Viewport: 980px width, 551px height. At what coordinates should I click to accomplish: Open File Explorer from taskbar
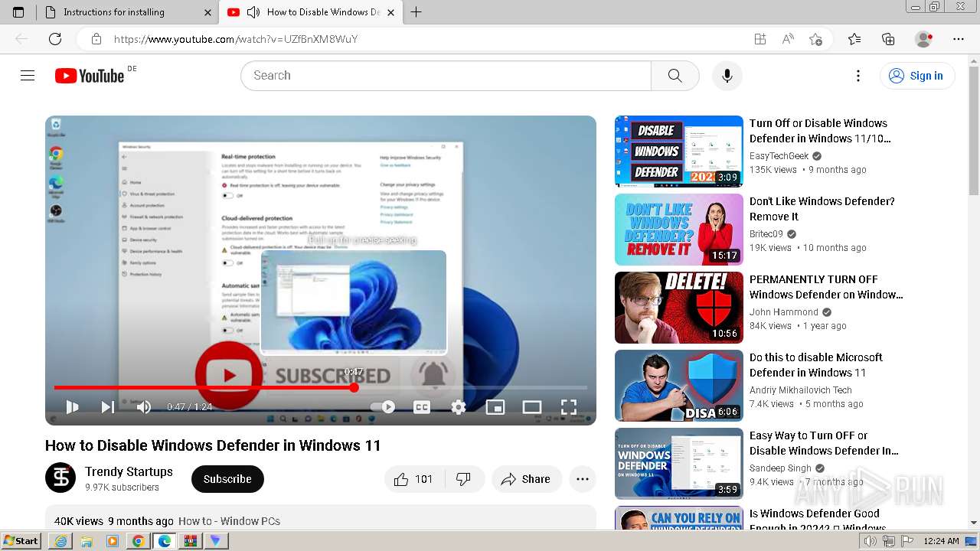tap(87, 541)
